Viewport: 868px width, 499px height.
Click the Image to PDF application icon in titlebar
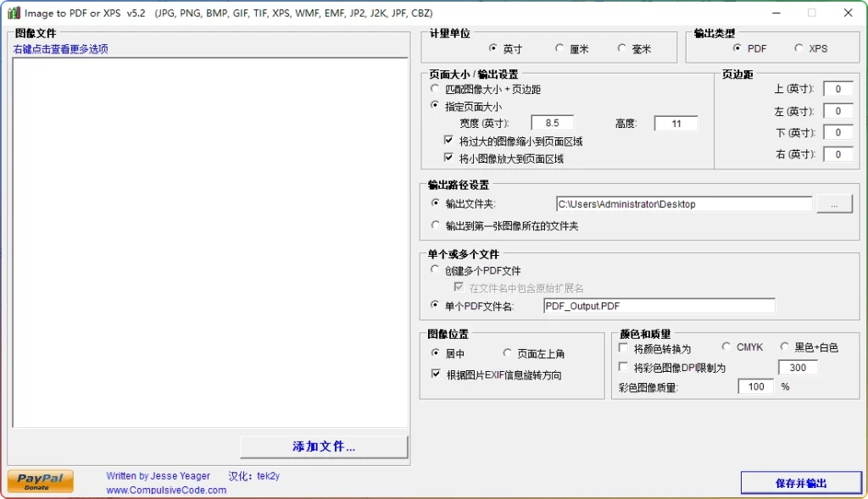click(14, 13)
